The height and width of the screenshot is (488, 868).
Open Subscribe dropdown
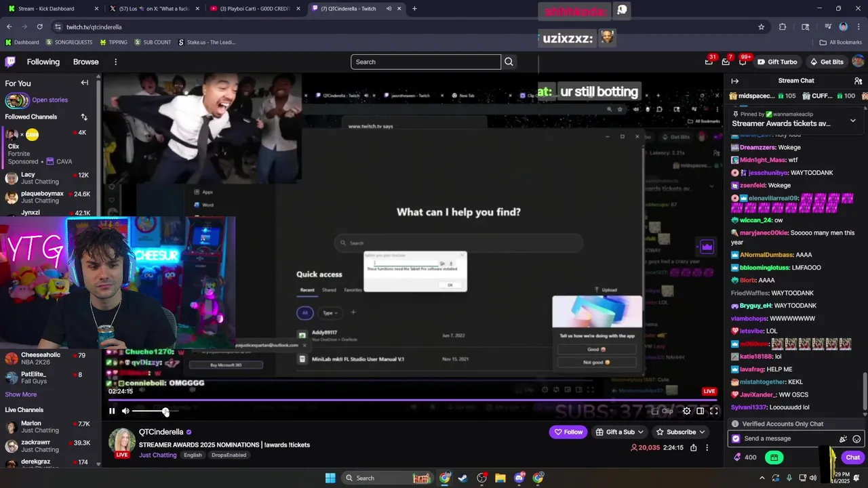[x=680, y=432]
